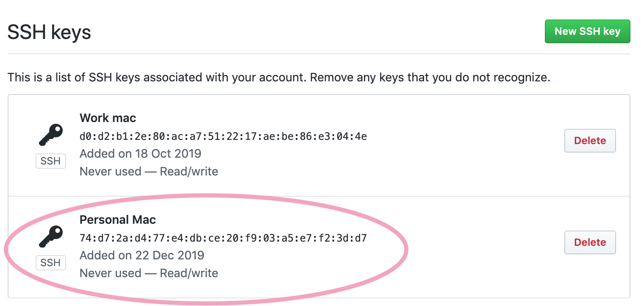
Task: Delete the Personal Mac SSH key
Action: tap(590, 242)
